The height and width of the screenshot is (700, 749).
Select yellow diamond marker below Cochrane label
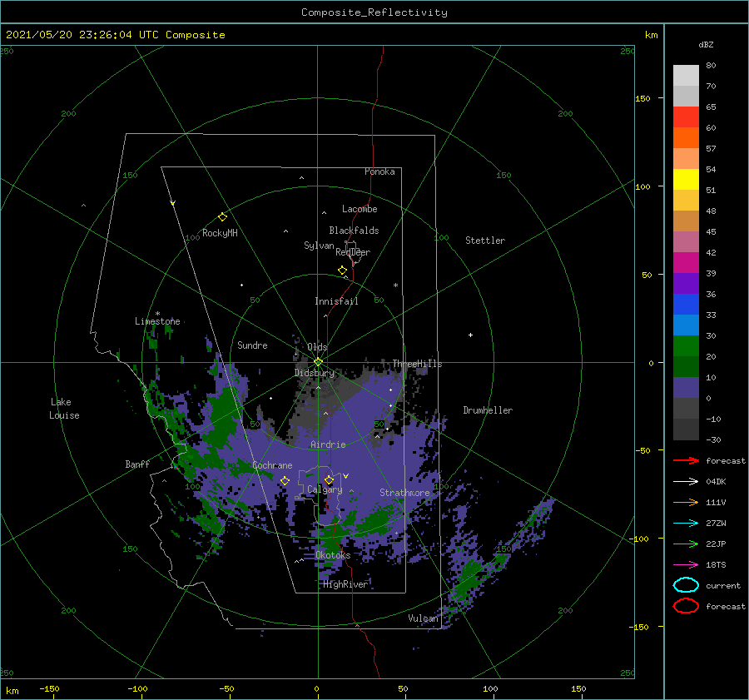pos(285,481)
